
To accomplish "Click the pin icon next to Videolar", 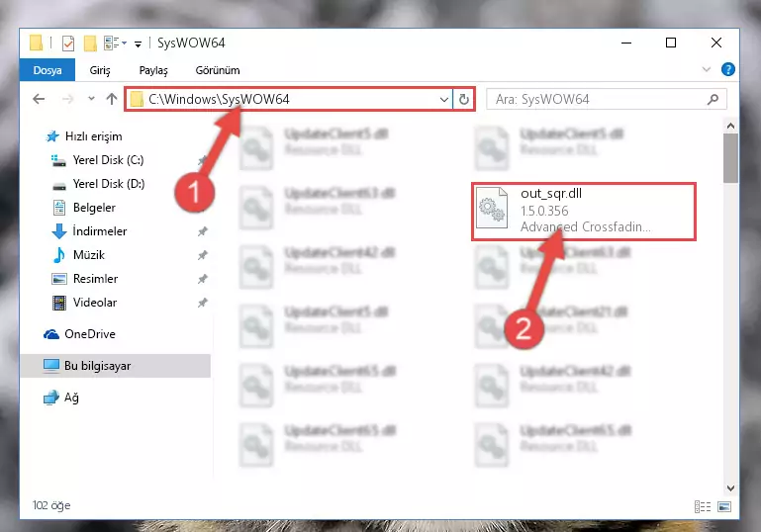I will tap(203, 303).
